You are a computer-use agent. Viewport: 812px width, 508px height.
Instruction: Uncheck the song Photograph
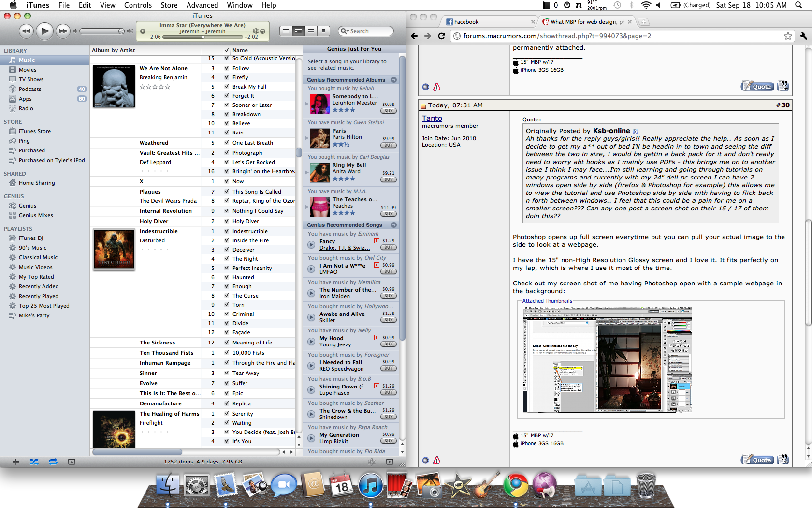[227, 153]
